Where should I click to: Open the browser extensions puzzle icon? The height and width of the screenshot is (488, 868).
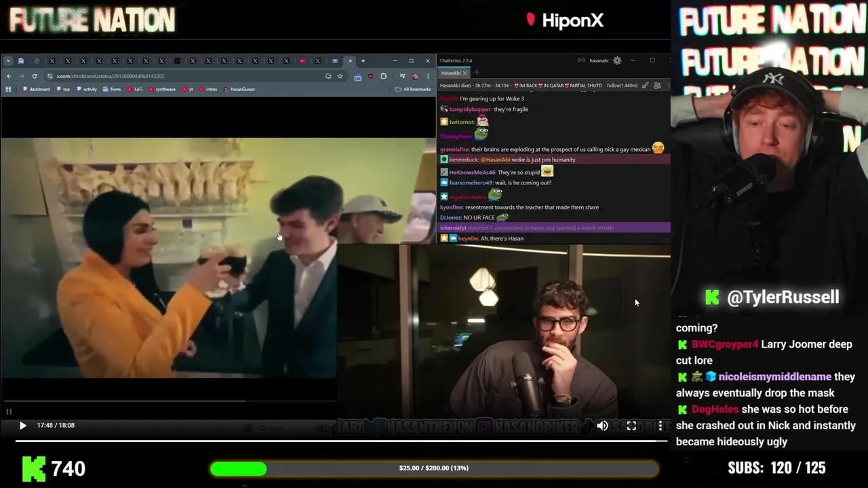tap(383, 76)
